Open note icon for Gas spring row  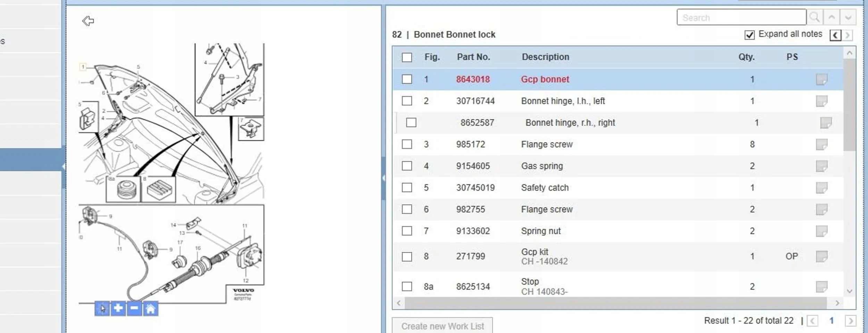pyautogui.click(x=821, y=166)
